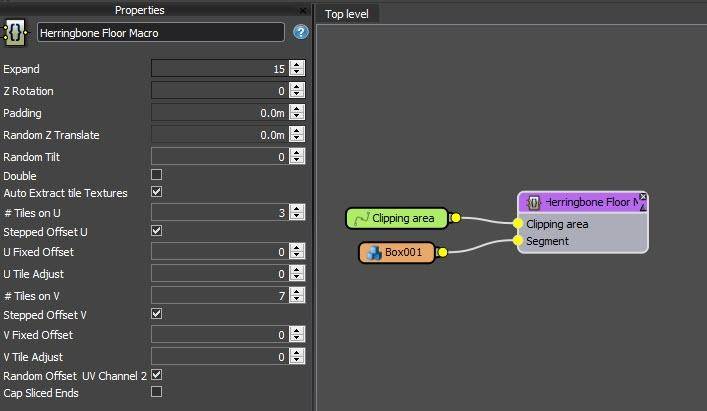Click the Herringbone Floor node macro icon

pos(534,203)
